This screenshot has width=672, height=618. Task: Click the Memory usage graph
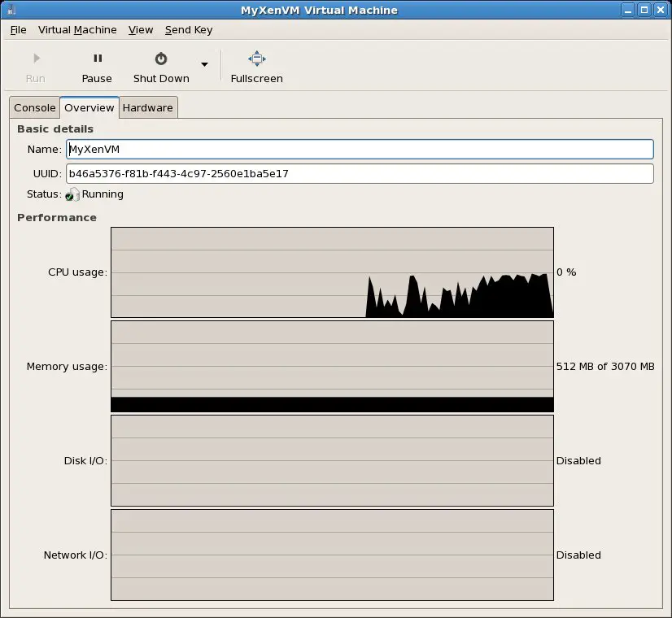pos(332,366)
